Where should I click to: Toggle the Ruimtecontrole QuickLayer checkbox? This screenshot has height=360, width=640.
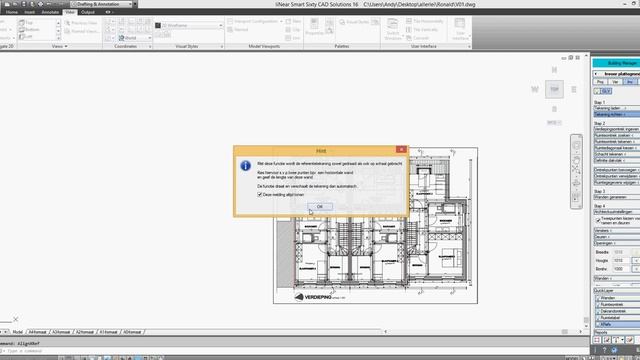(x=598, y=305)
